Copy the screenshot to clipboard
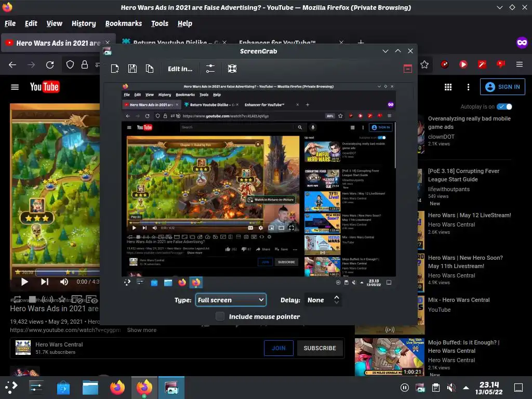The height and width of the screenshot is (399, 532). (150, 69)
